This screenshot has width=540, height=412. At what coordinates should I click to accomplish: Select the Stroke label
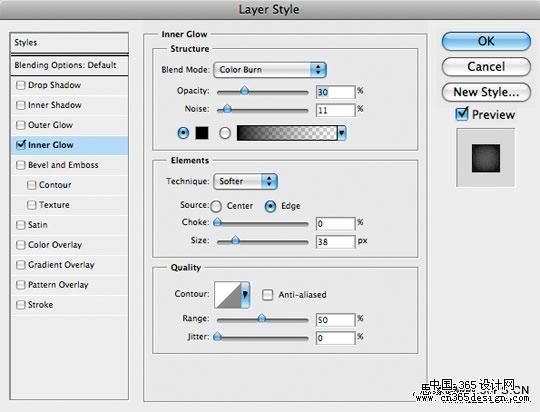coord(41,305)
